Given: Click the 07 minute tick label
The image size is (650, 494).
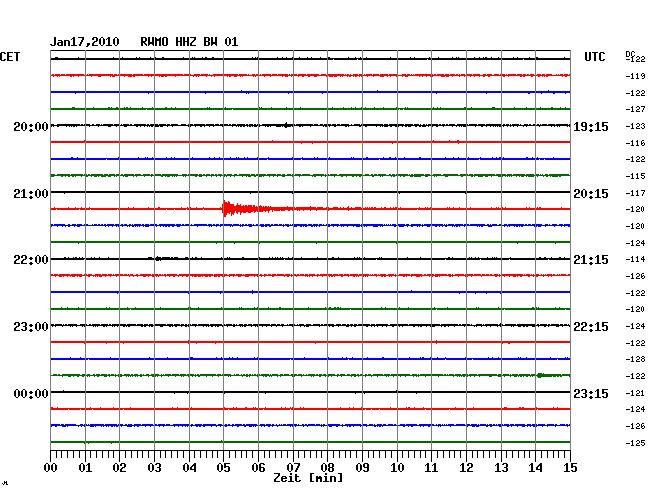Looking at the screenshot, I should [293, 467].
